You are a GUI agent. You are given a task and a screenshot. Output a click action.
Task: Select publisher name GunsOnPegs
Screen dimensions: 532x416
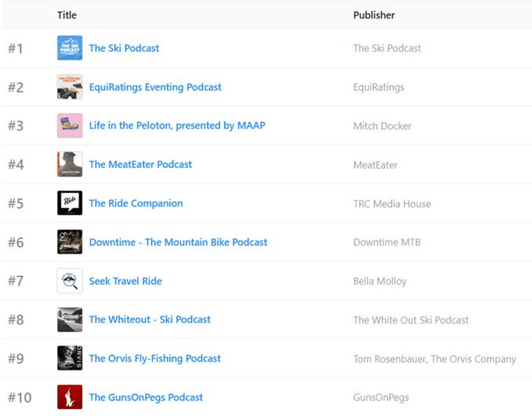click(380, 397)
